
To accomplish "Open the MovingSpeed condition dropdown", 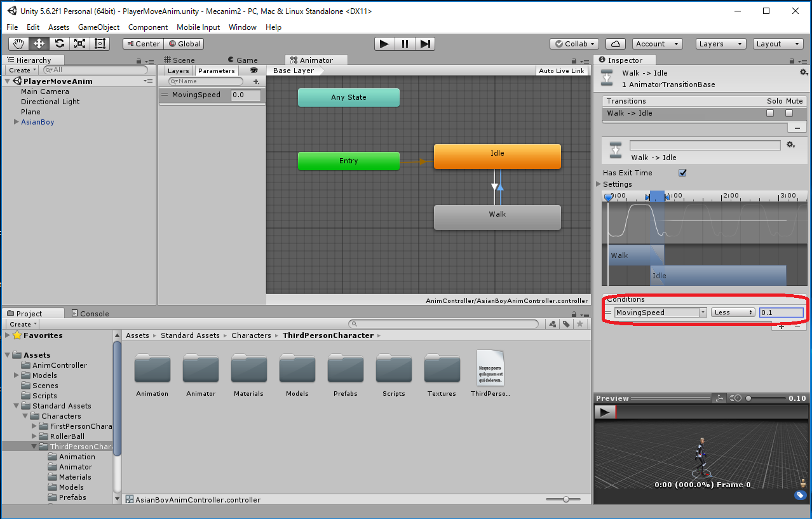I will 660,313.
